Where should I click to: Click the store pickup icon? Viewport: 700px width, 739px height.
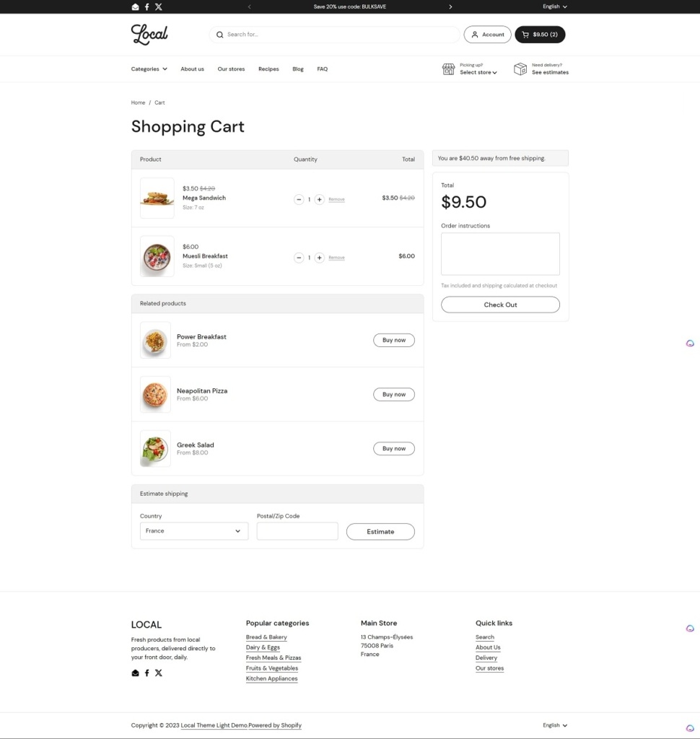[x=448, y=69]
